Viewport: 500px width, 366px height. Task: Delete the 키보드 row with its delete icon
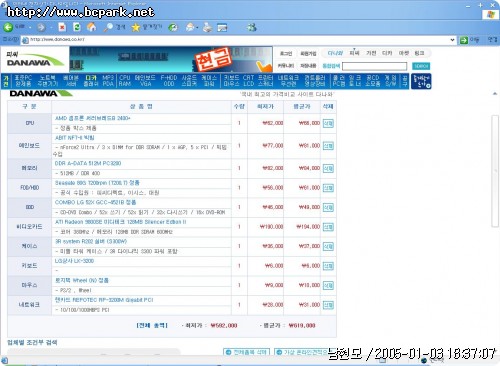click(x=328, y=266)
